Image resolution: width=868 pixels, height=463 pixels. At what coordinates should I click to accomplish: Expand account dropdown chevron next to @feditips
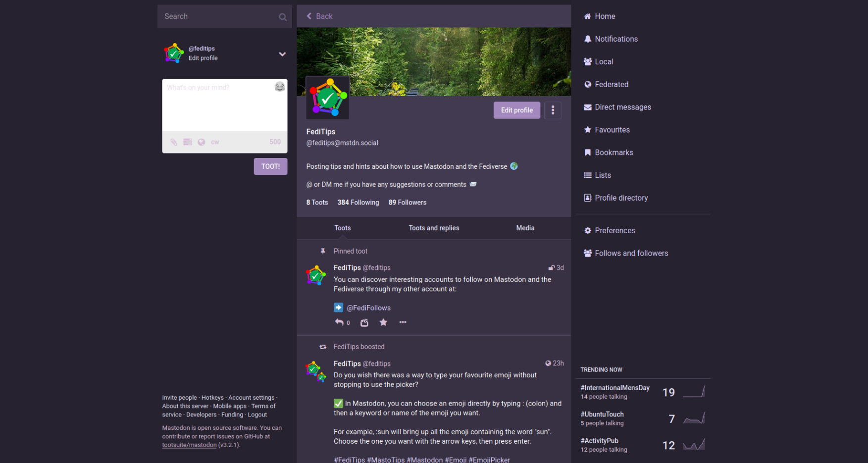click(x=282, y=54)
